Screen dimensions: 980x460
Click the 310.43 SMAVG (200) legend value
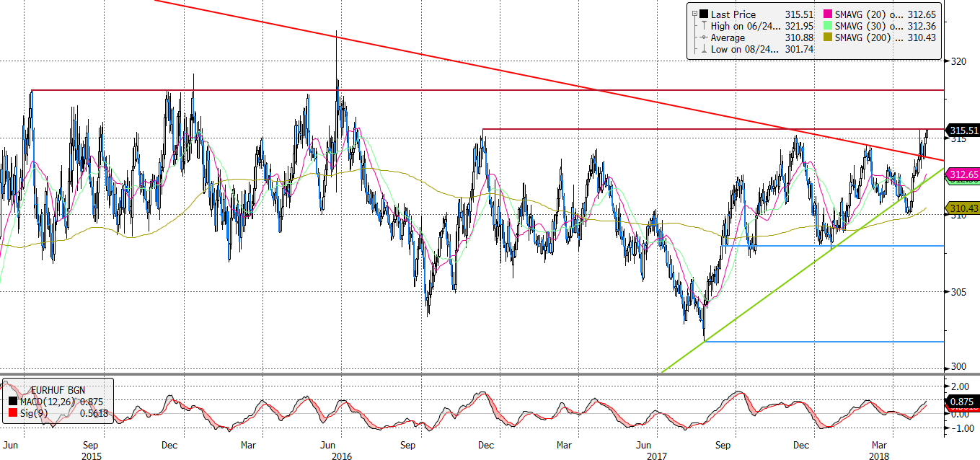pyautogui.click(x=921, y=37)
